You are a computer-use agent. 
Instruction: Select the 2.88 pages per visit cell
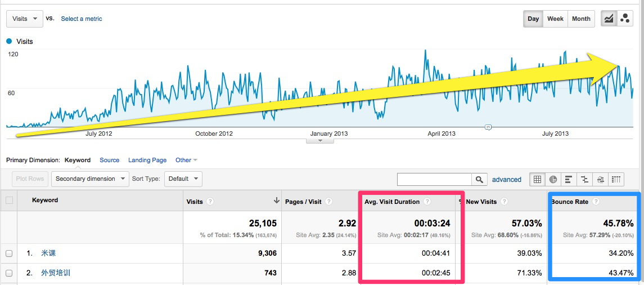coord(349,272)
